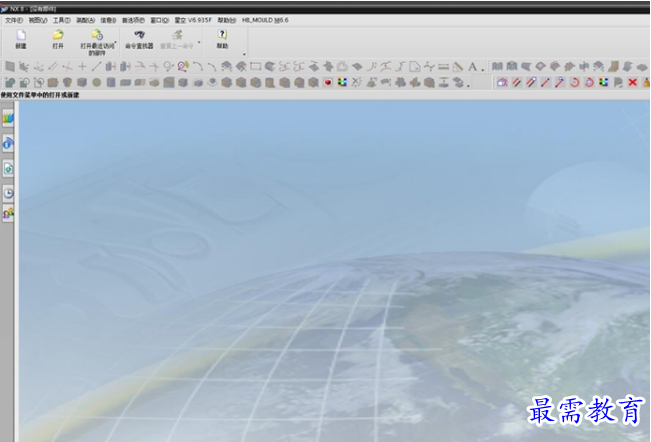Open the Assembly Navigator sidebar tab
This screenshot has height=442, width=651.
click(8, 119)
